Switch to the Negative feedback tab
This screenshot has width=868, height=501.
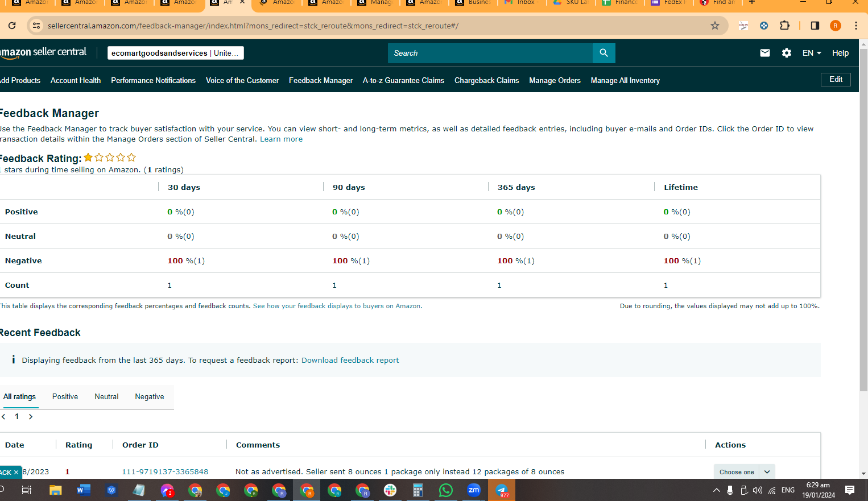tap(150, 397)
